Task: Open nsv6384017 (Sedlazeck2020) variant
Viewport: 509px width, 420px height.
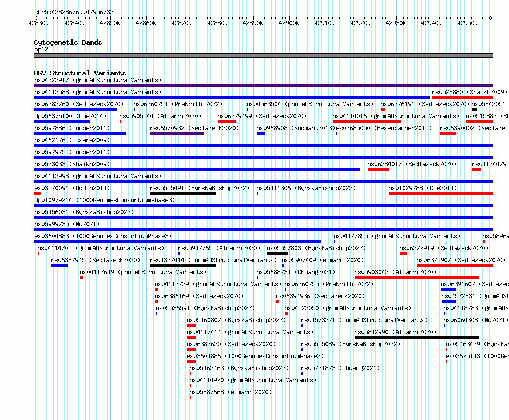Action: tap(412, 164)
